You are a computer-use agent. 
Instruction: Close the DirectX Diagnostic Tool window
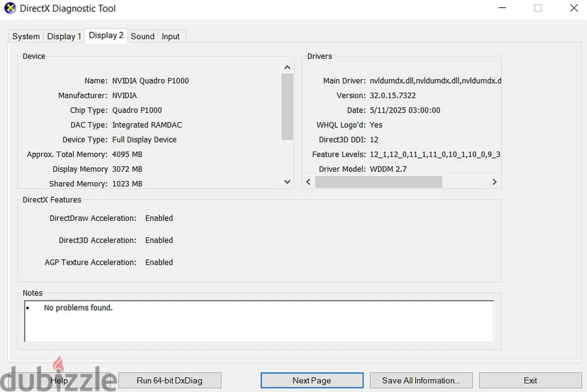click(x=574, y=8)
